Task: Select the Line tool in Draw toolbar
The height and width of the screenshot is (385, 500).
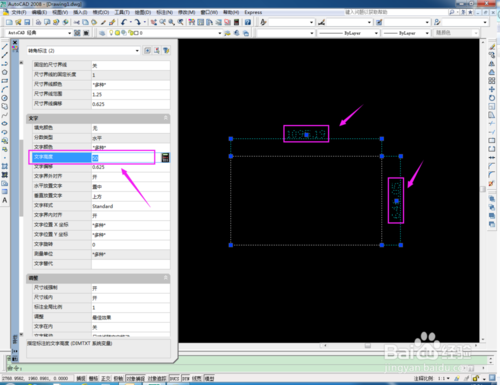Action: tap(5, 46)
